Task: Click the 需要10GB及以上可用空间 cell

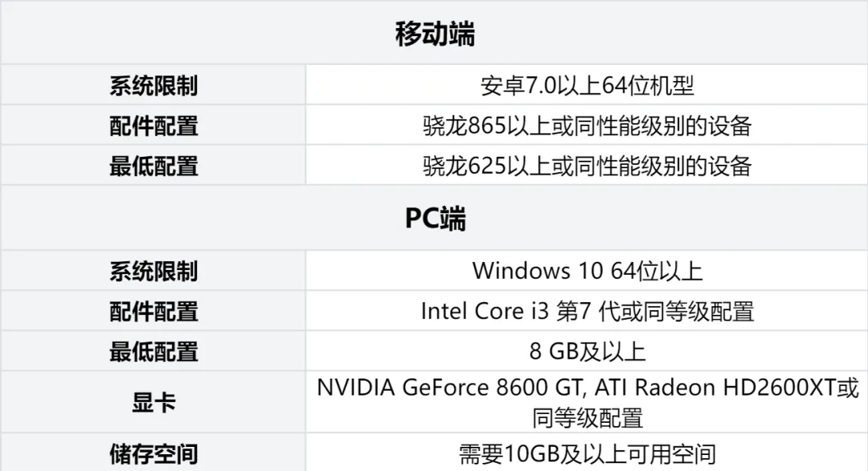Action: point(587,453)
